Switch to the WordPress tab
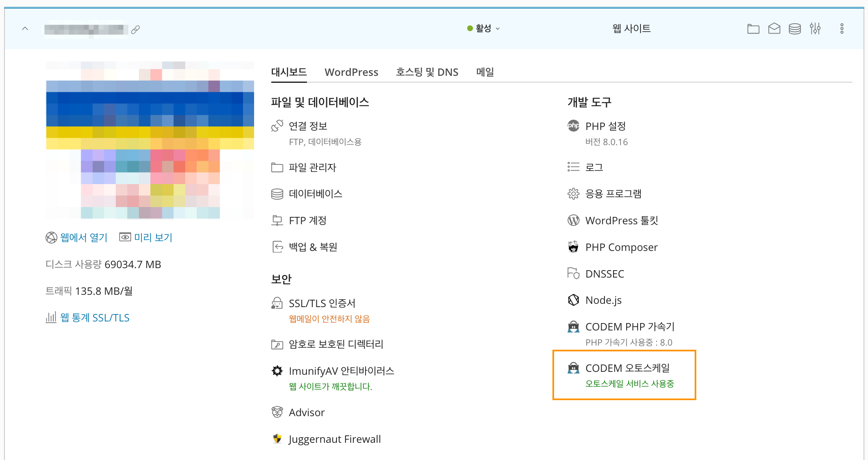 click(x=351, y=72)
